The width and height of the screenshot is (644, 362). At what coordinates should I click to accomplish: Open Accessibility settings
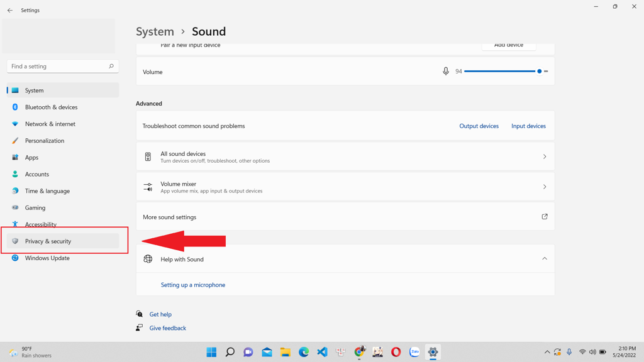[x=63, y=224]
